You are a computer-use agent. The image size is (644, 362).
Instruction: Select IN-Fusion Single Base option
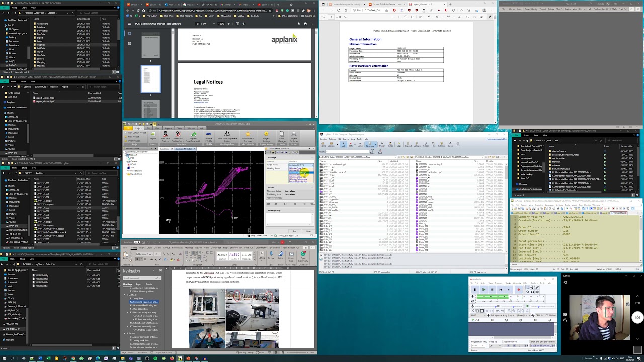click(301, 173)
